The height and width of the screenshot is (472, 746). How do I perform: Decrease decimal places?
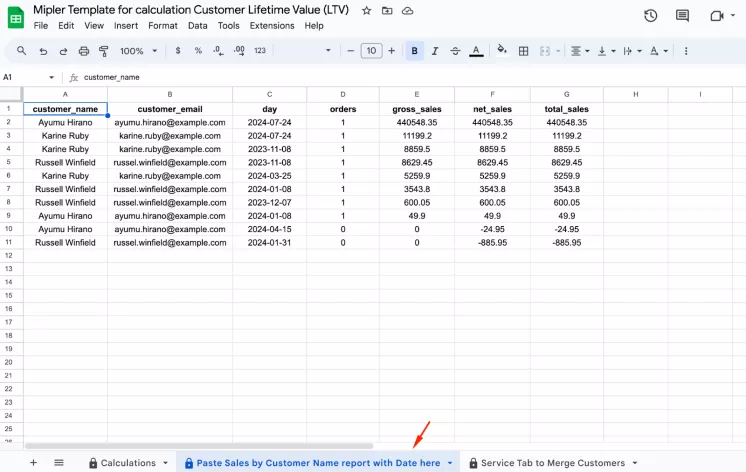click(x=218, y=50)
